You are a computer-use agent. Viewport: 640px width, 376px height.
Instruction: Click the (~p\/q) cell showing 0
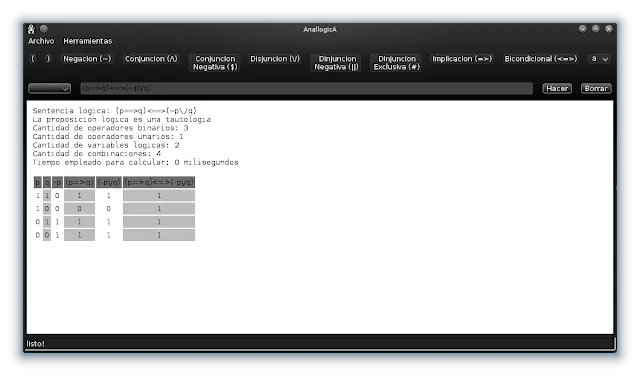(109, 209)
